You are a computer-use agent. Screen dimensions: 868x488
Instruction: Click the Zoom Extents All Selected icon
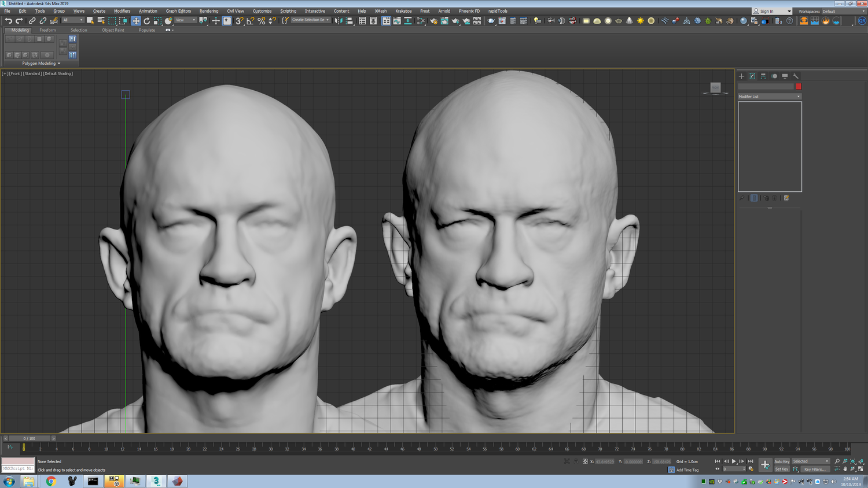(x=861, y=461)
